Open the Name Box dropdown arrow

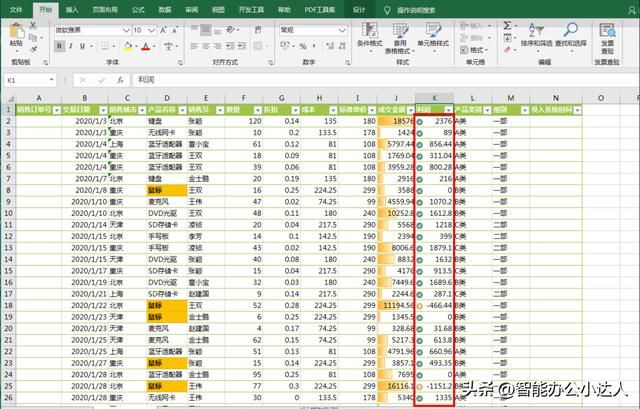(x=52, y=80)
